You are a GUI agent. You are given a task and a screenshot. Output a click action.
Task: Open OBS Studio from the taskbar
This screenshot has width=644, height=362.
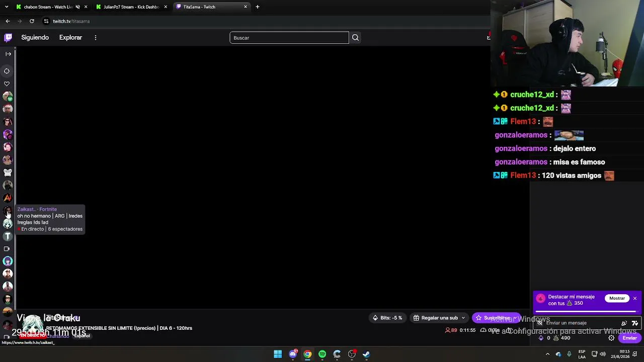pos(352,354)
